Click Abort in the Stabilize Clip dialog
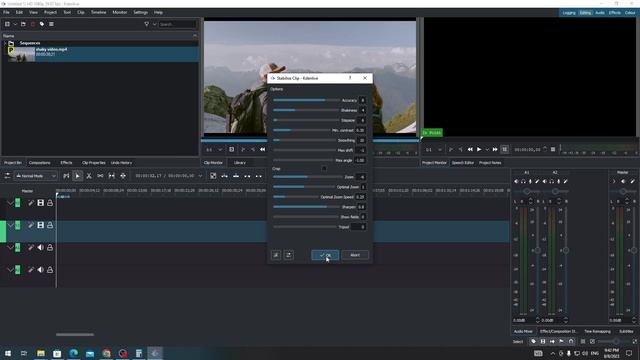640x360 pixels. point(355,255)
